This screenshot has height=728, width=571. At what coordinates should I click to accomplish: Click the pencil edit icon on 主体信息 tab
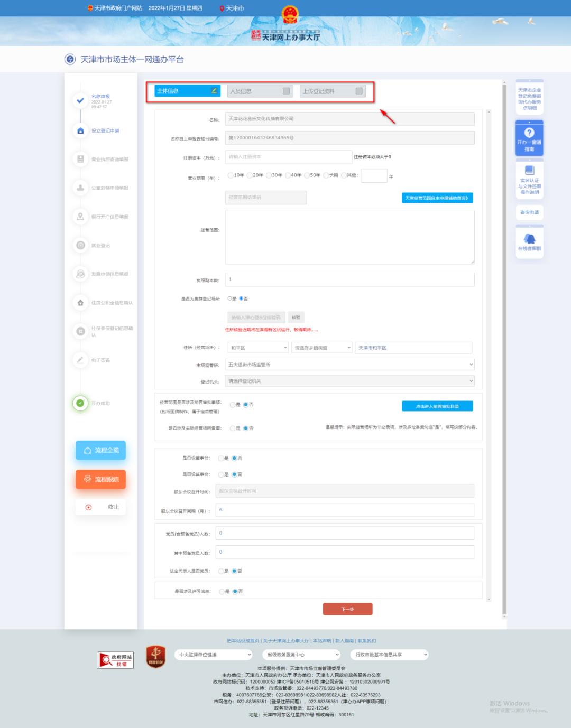click(214, 90)
